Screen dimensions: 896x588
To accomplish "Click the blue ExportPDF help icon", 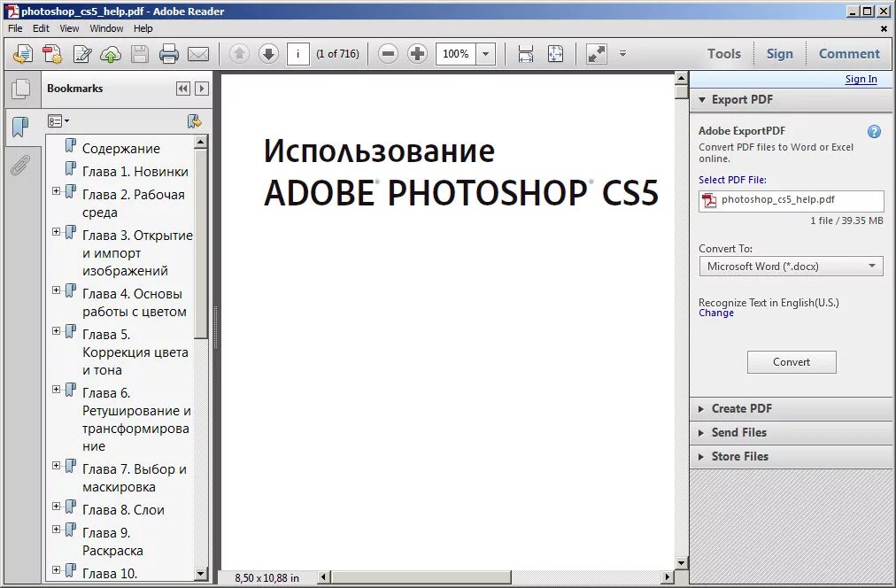I will (x=874, y=132).
